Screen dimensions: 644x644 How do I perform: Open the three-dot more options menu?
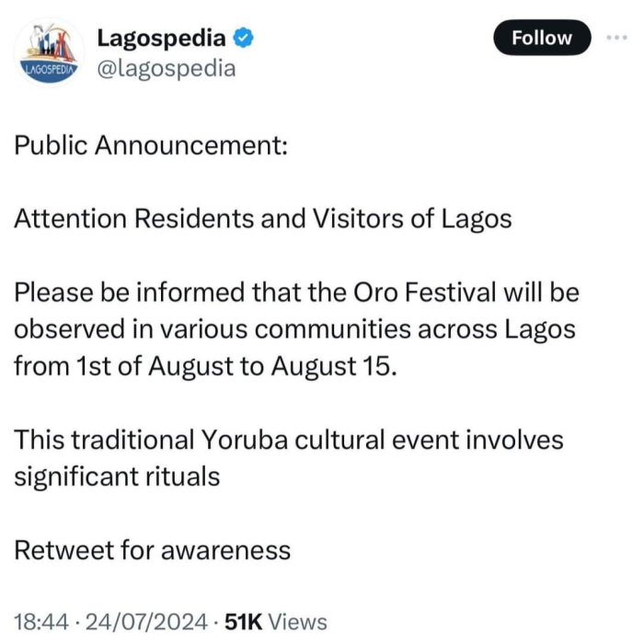[616, 38]
